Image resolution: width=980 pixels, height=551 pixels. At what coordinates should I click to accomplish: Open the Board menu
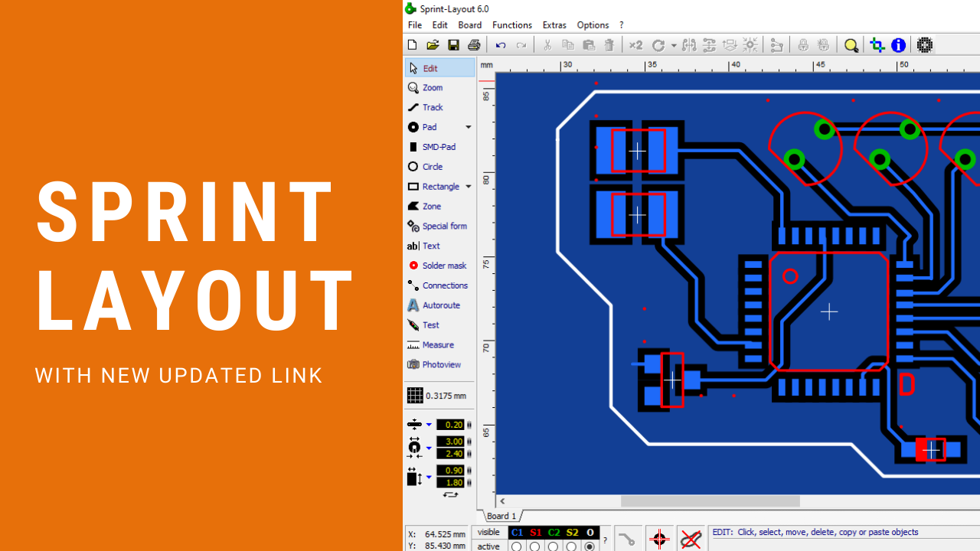coord(470,25)
